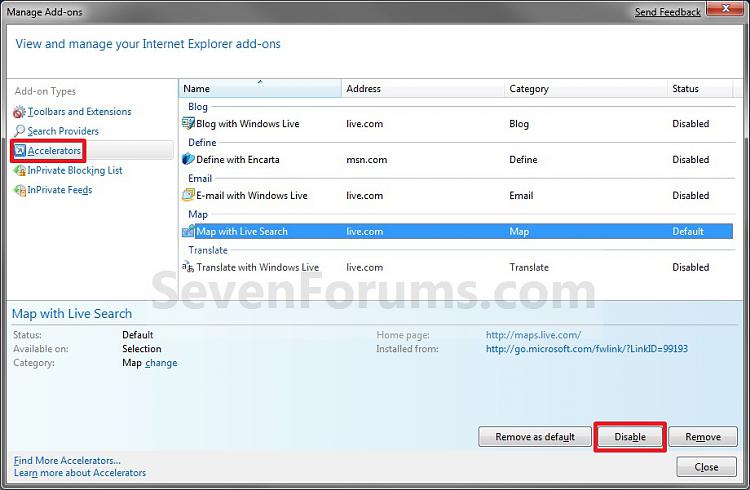
Task: Click the Define with Encarta icon
Action: [x=188, y=159]
